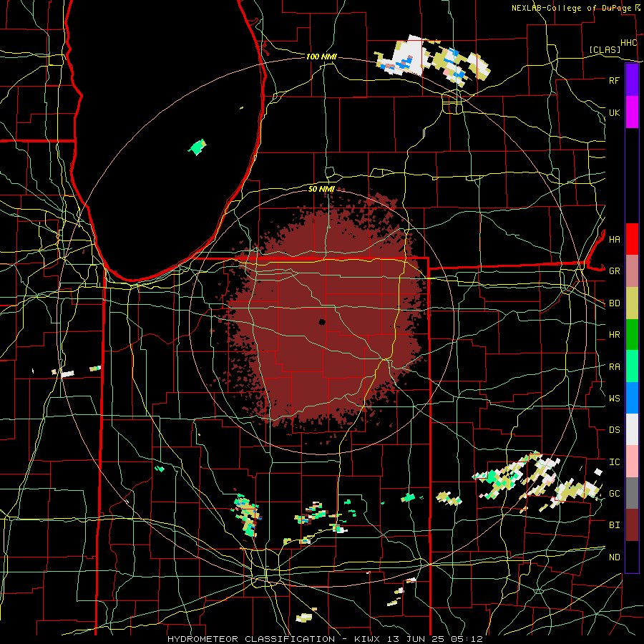Viewport: 644px width, 644px height.
Task: Click the white DS legend swatch
Action: click(632, 429)
